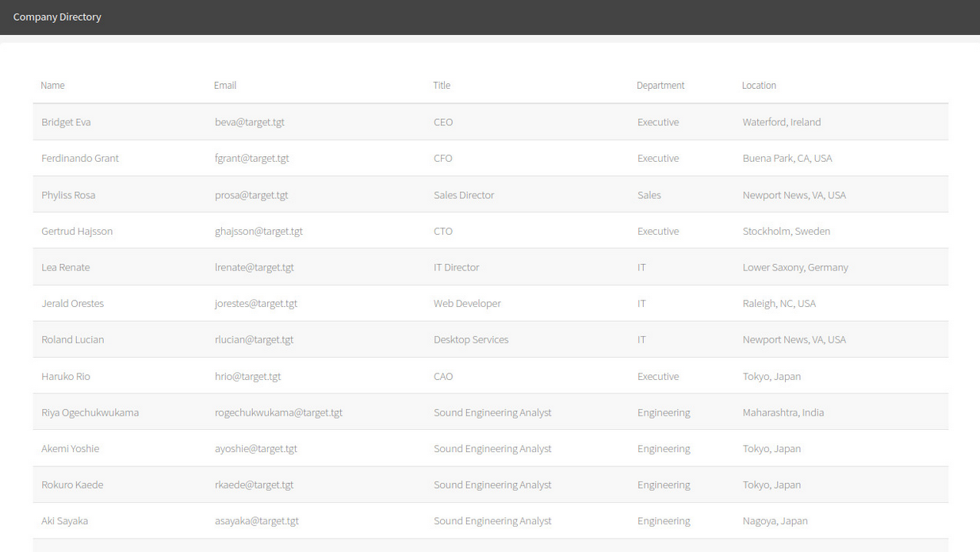This screenshot has width=980, height=552.
Task: Click the Nagoya, Japan location cell
Action: pos(775,521)
